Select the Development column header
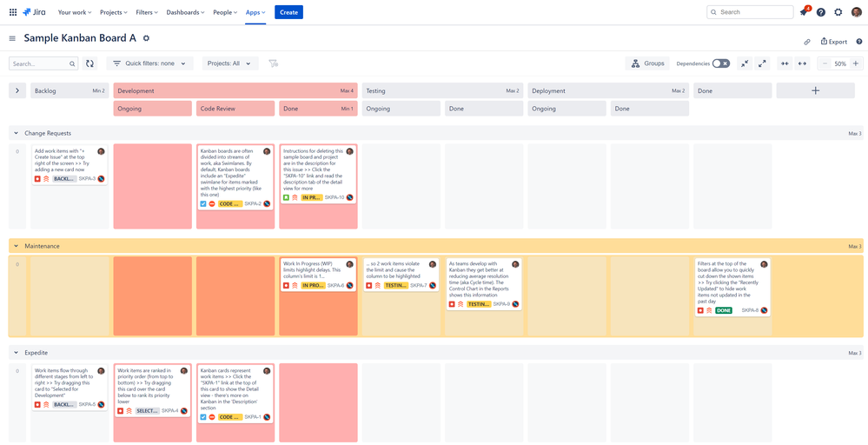The image size is (868, 445). click(x=235, y=90)
